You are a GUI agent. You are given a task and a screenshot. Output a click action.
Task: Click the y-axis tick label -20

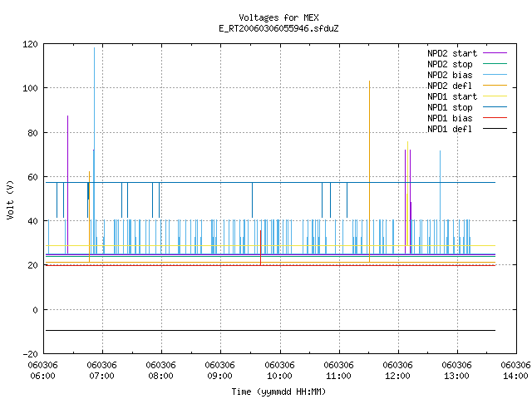coord(30,354)
